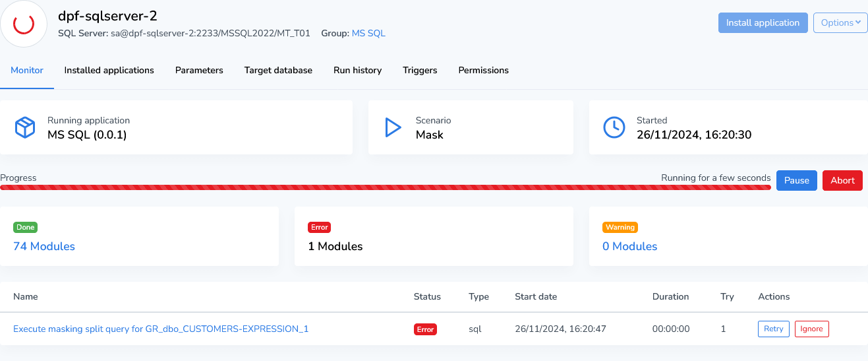Click the Started clock icon
The width and height of the screenshot is (868, 361).
[614, 127]
